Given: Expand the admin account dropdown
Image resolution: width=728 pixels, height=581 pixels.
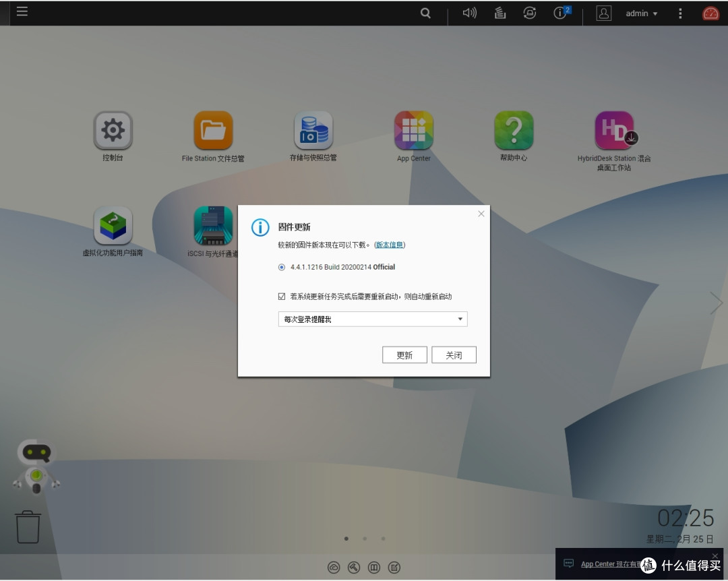Looking at the screenshot, I should 642,13.
